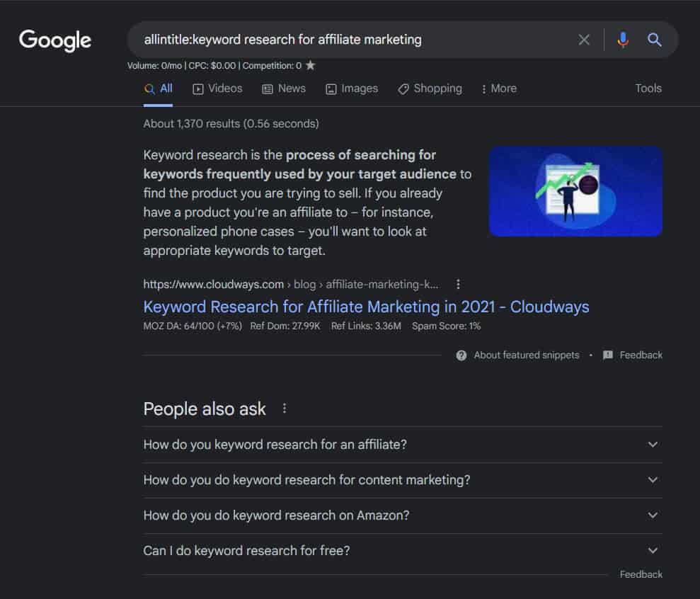Viewport: 700px width, 599px height.
Task: Expand 'Can I do keyword research for free?'
Action: pyautogui.click(x=652, y=550)
